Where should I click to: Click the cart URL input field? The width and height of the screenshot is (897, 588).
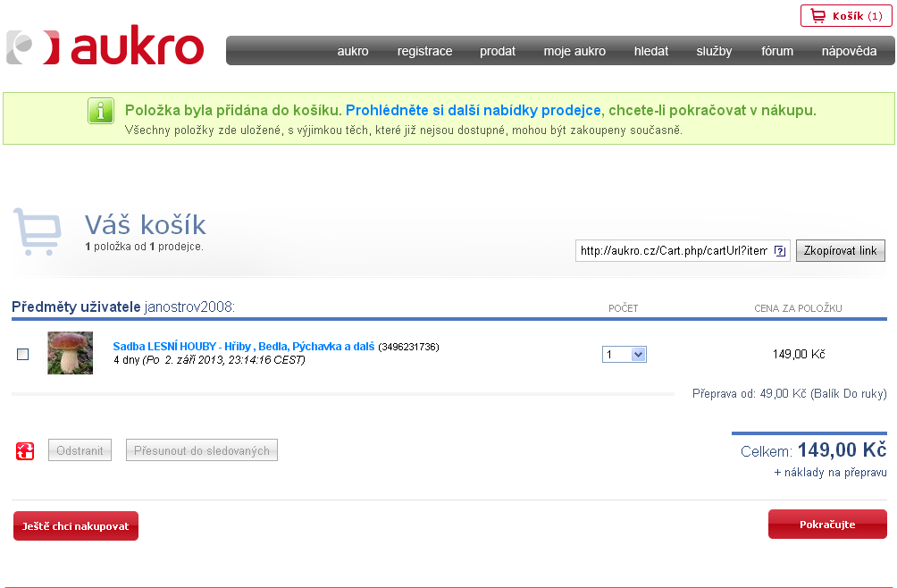(x=683, y=250)
